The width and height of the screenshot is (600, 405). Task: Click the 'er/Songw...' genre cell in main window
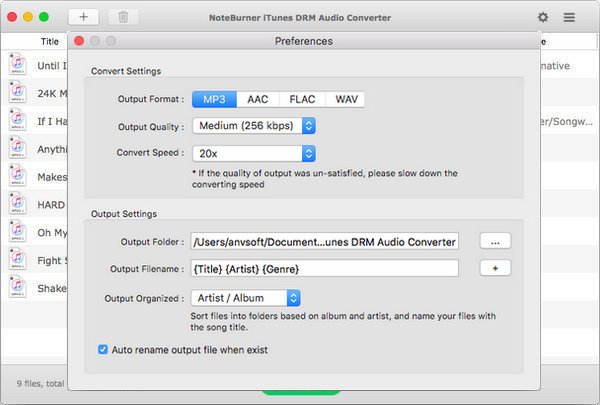(567, 122)
